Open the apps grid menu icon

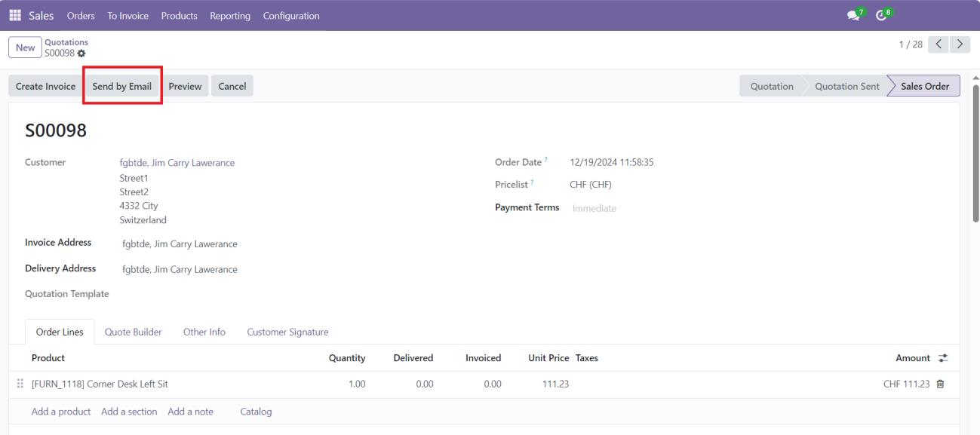(15, 16)
